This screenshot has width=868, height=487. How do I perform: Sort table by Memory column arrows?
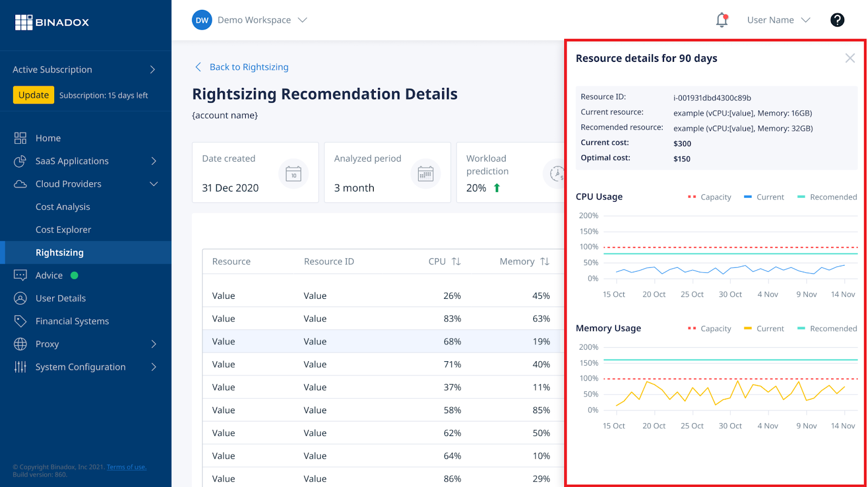pyautogui.click(x=545, y=261)
